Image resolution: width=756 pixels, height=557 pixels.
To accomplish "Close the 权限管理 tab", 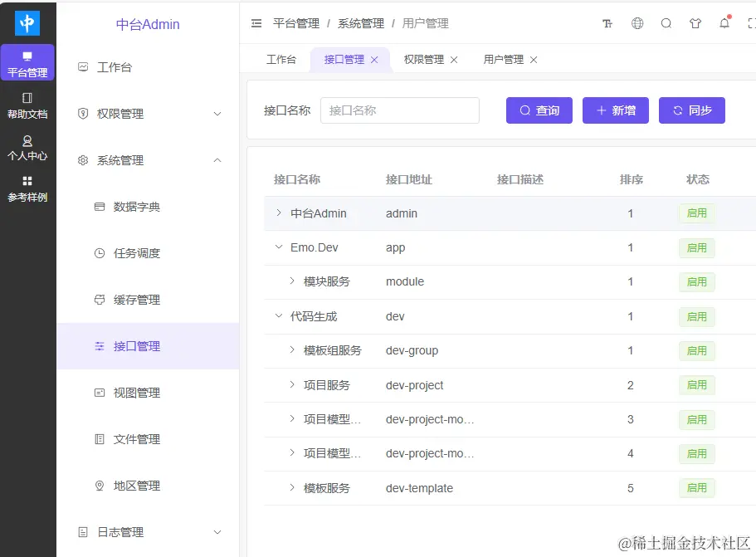I will click(x=454, y=60).
